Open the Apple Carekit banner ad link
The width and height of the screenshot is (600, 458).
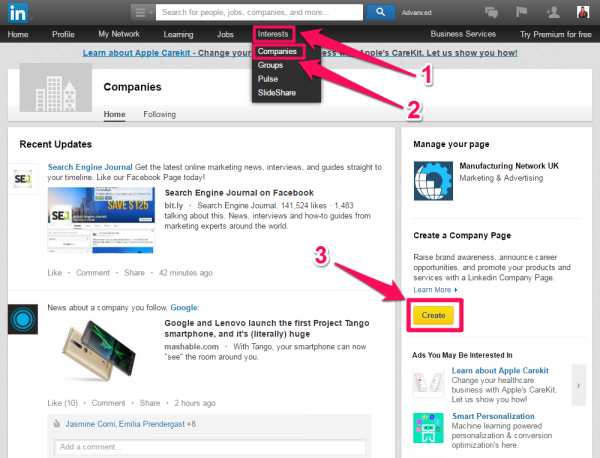pos(300,53)
